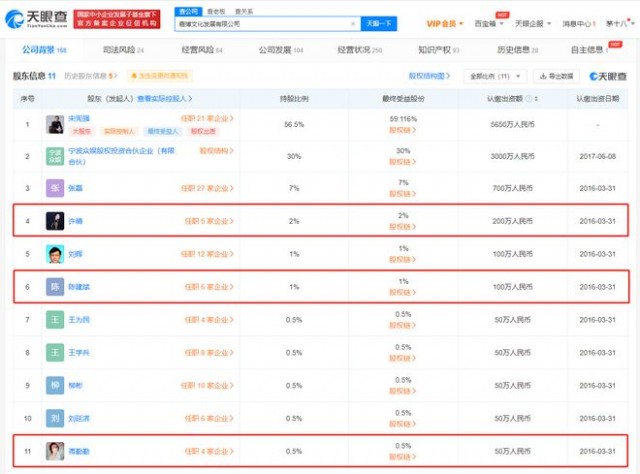Open 王为民 shareholder link in row 7
This screenshot has height=474, width=640.
[79, 320]
